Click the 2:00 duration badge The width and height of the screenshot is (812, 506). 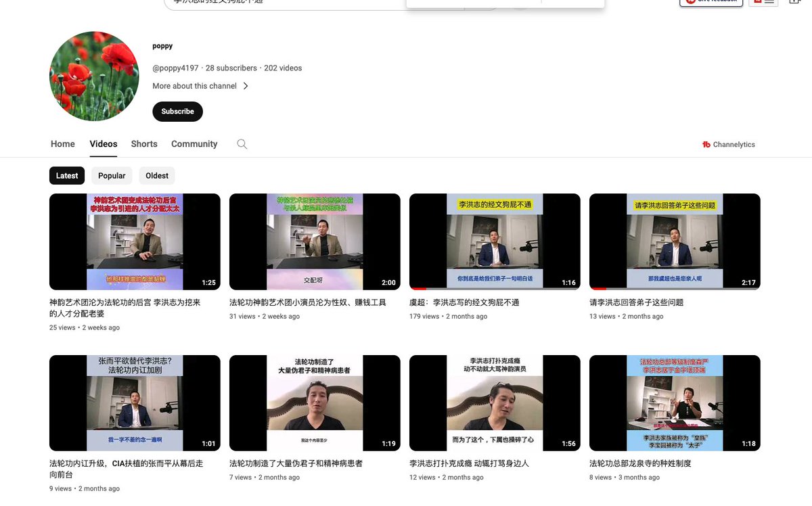[x=388, y=283]
